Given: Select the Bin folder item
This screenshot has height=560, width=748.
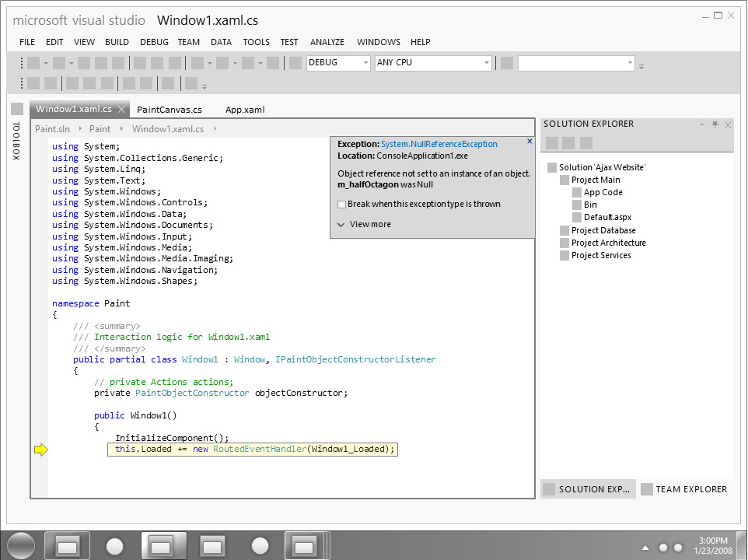Looking at the screenshot, I should point(590,205).
